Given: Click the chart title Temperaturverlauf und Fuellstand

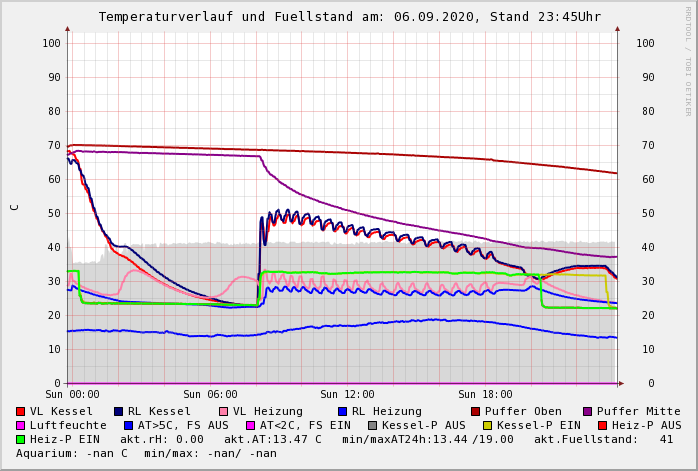Looking at the screenshot, I should coord(349,17).
